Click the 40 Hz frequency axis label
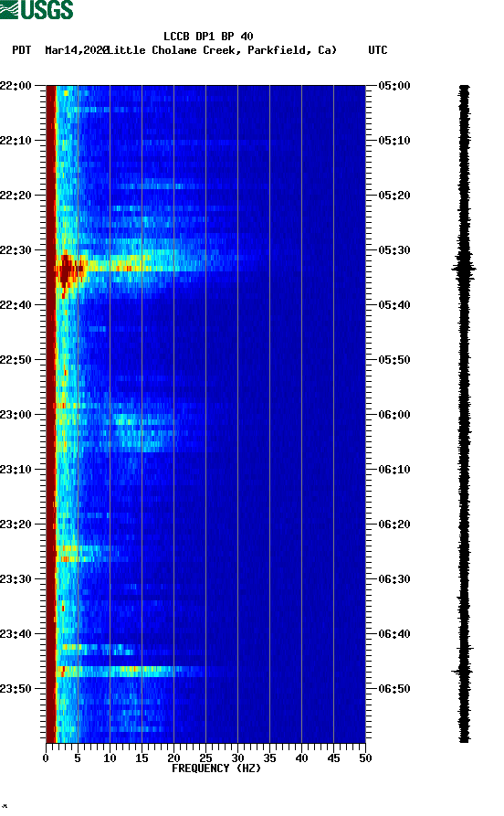 tap(301, 758)
